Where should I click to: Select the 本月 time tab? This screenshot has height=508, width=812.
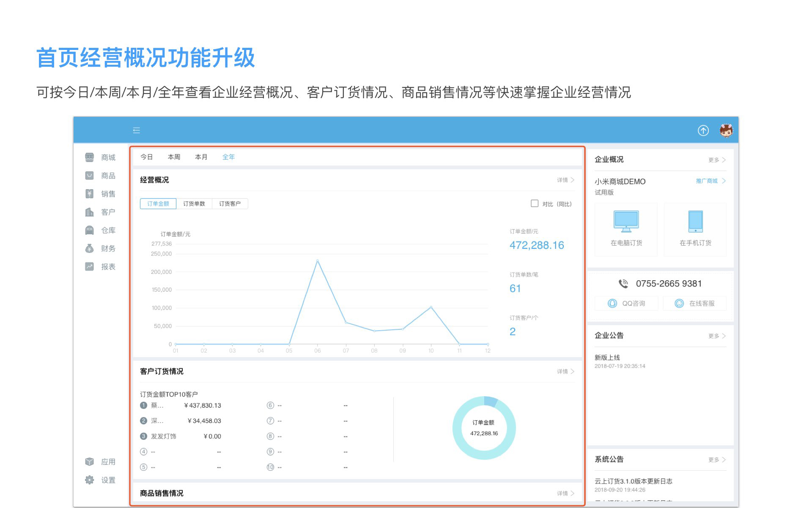click(x=201, y=157)
